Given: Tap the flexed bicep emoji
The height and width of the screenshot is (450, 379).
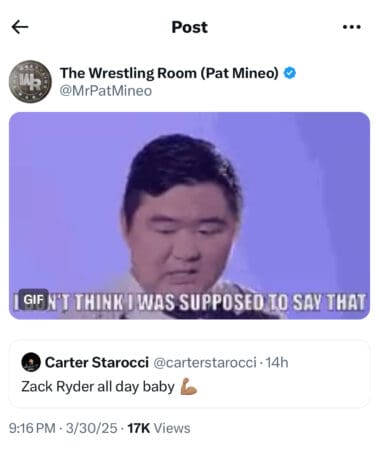Looking at the screenshot, I should (x=189, y=387).
